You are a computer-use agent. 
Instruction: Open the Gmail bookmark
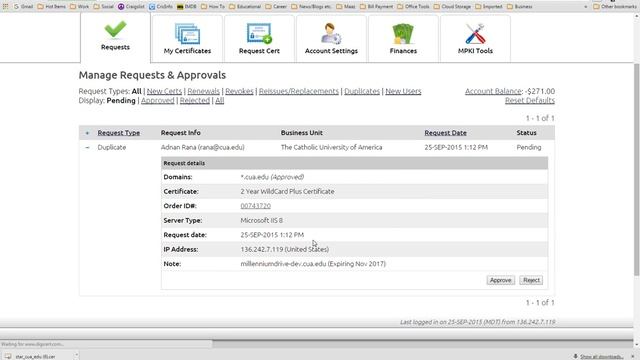click(24, 7)
